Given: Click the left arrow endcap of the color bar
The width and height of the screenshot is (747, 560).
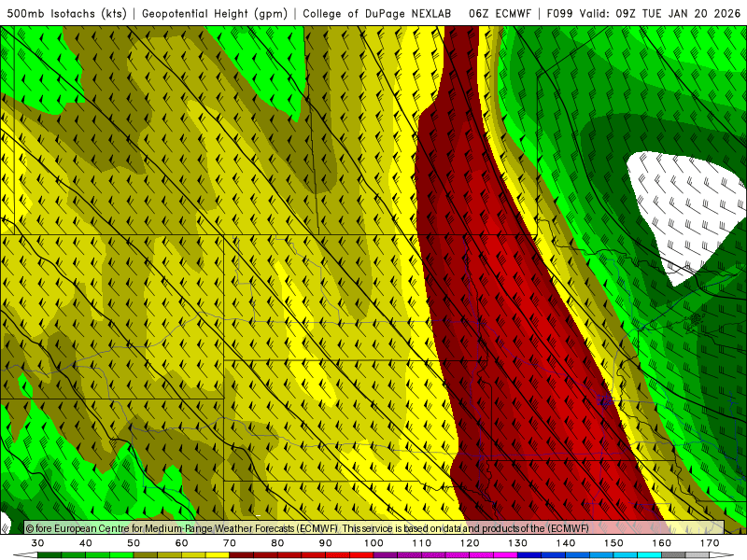Looking at the screenshot, I should click(x=25, y=555).
